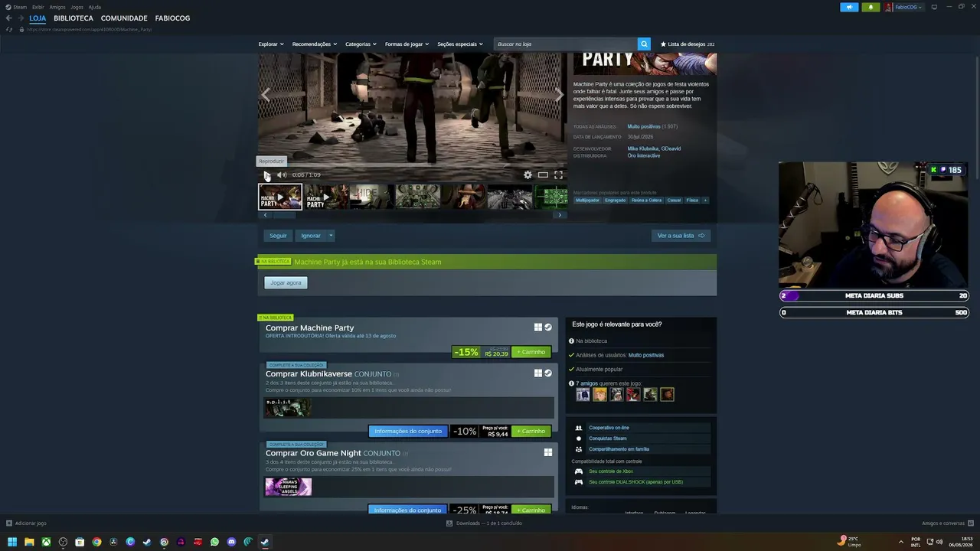Screen dimensions: 980x551
Task: Click the first friend avatar wanting this game
Action: click(x=583, y=394)
